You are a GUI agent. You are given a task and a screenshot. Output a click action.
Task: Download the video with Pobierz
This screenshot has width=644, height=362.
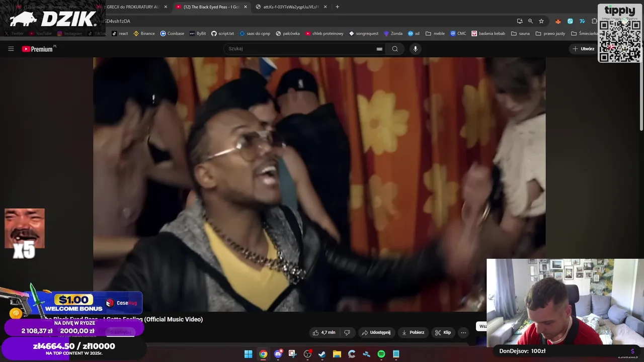tap(413, 332)
